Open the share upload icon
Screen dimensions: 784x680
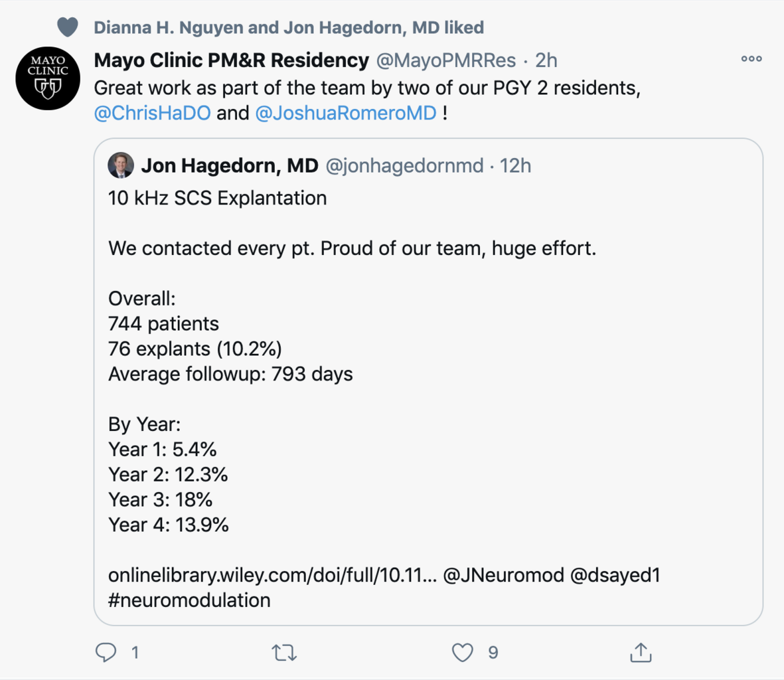tap(641, 653)
